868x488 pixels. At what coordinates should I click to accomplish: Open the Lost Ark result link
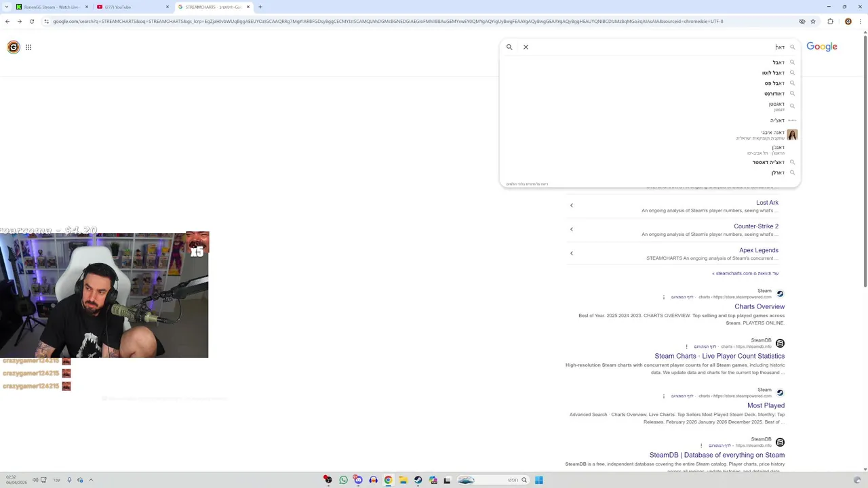point(767,203)
